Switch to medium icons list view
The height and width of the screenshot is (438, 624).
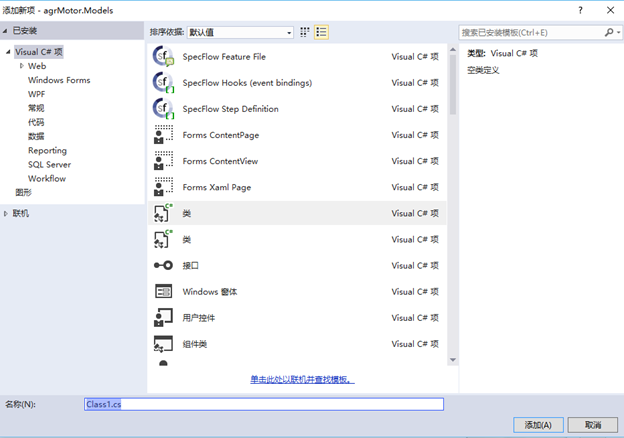pyautogui.click(x=321, y=32)
